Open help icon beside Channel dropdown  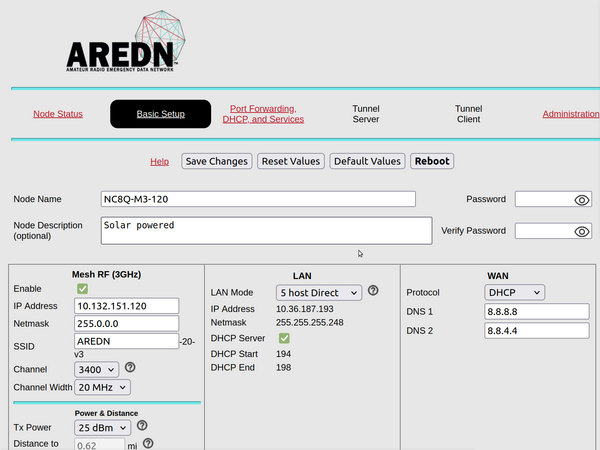pyautogui.click(x=130, y=367)
